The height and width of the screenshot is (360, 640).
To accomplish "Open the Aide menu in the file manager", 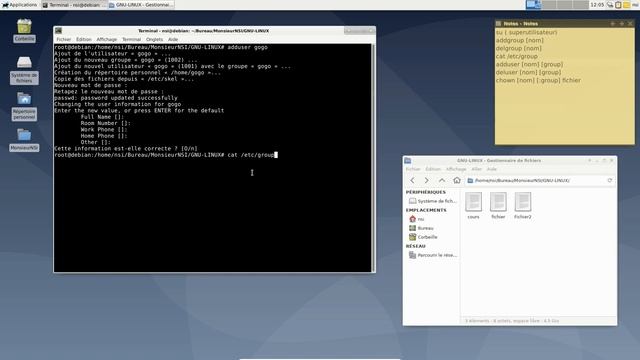I will tap(492, 169).
